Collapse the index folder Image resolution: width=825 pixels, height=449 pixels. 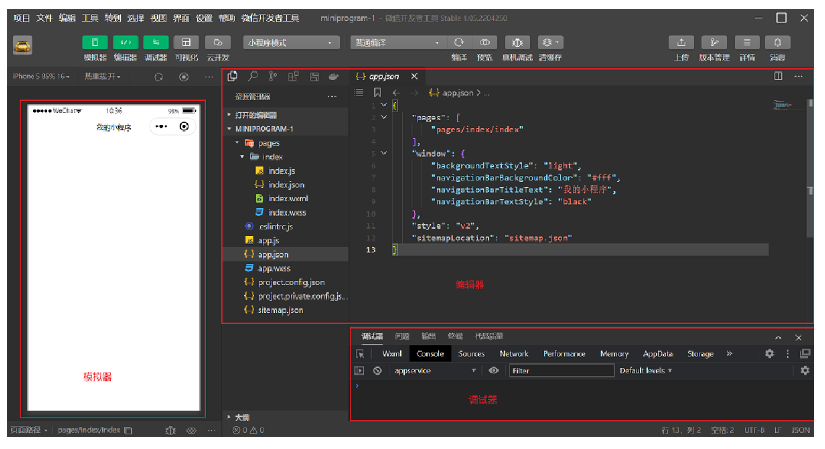(x=286, y=157)
